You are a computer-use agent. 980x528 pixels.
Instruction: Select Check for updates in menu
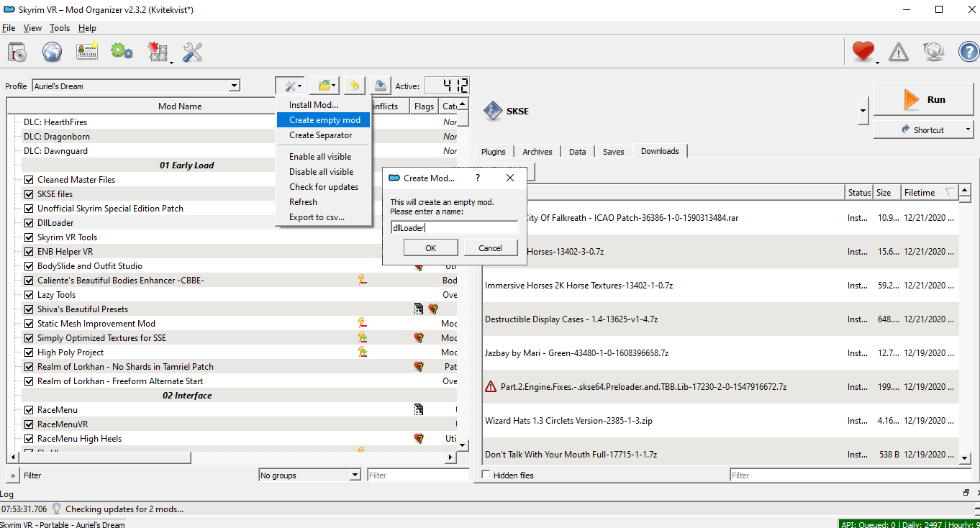tap(324, 187)
